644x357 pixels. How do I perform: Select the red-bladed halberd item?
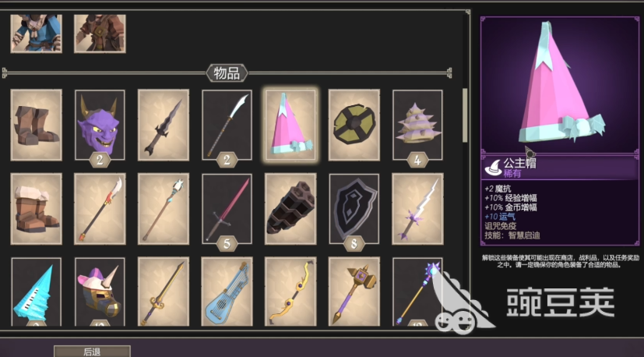tap(100, 209)
